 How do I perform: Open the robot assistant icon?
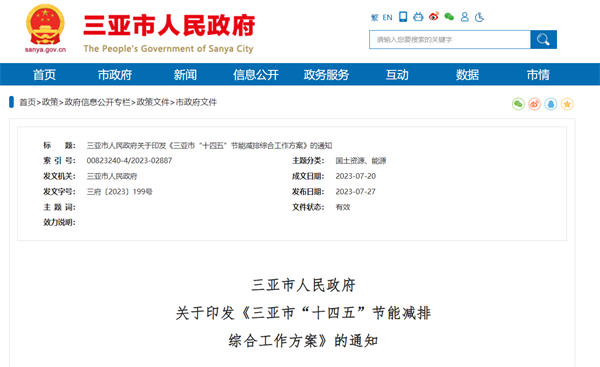[418, 17]
